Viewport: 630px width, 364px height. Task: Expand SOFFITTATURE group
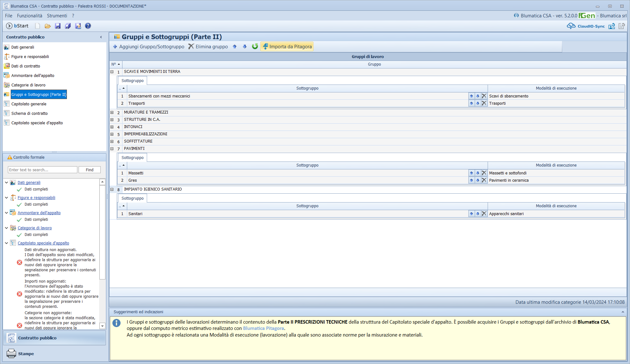pyautogui.click(x=112, y=142)
